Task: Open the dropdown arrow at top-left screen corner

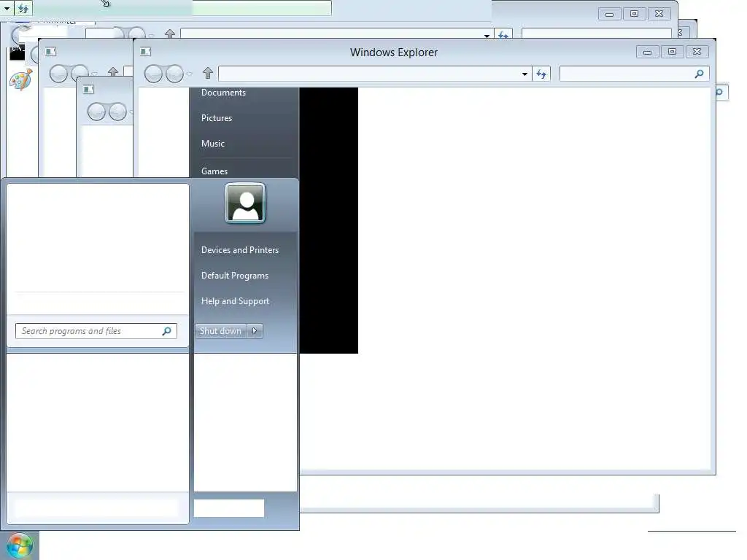Action: click(7, 8)
